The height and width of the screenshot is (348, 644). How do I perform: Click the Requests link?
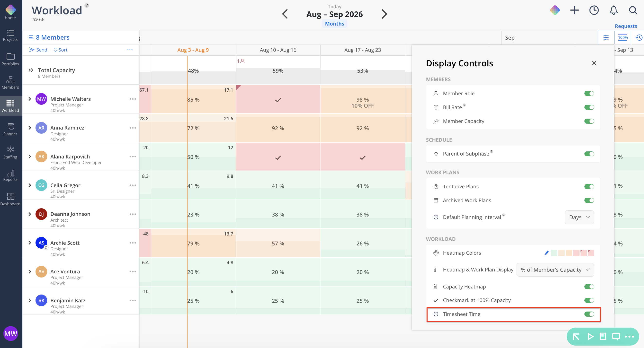click(x=626, y=26)
